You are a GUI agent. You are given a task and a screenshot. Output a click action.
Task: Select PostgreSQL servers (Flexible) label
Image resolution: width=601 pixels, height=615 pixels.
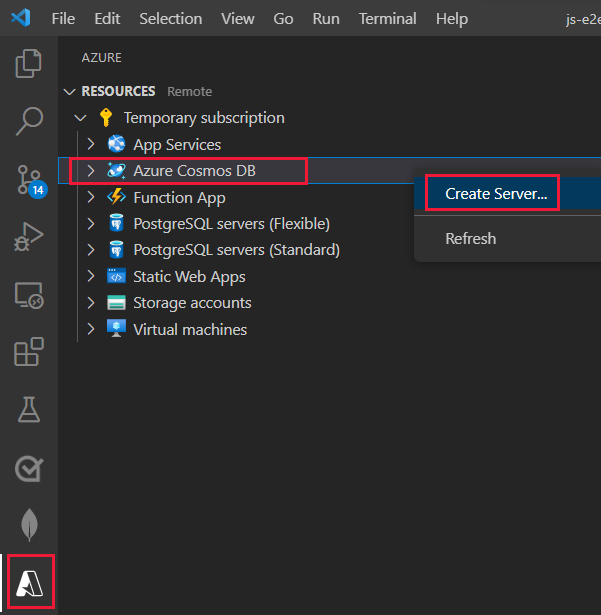(x=231, y=224)
